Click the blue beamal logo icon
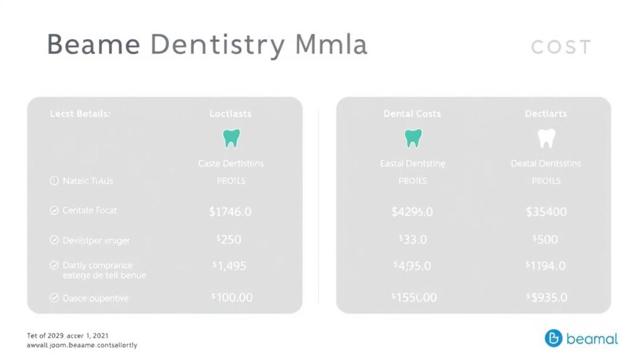The height and width of the screenshot is (364, 638). (x=553, y=338)
